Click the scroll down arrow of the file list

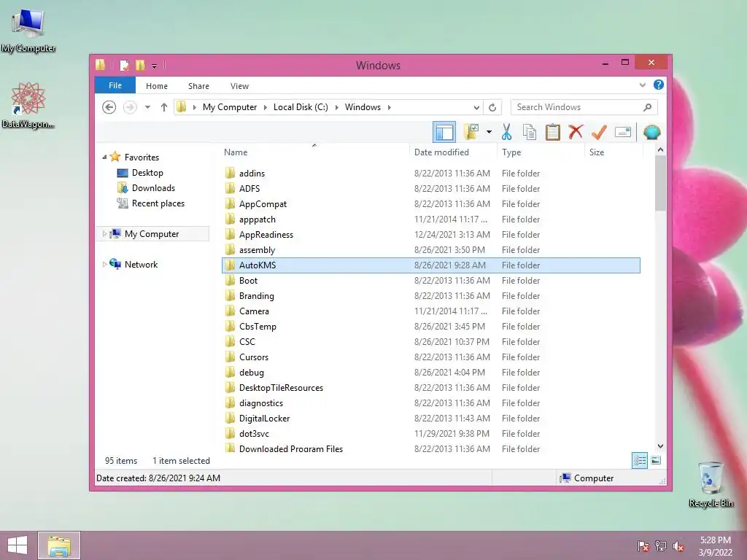[660, 446]
